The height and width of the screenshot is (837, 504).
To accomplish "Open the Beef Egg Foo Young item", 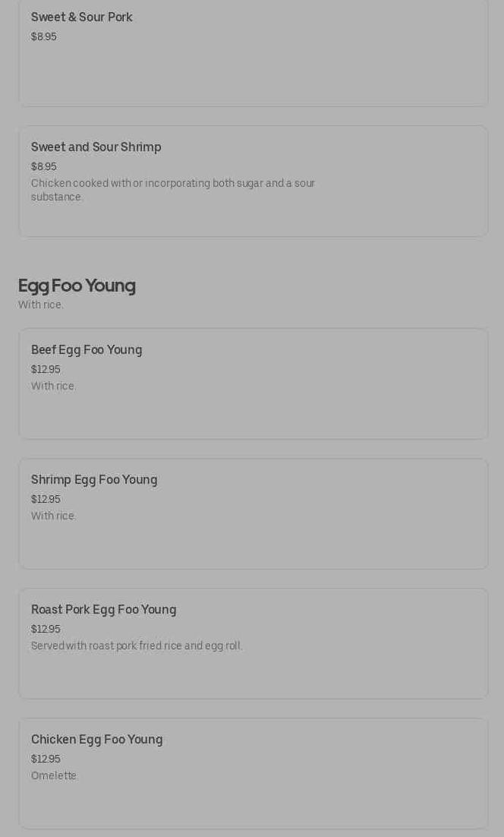I will [x=87, y=350].
